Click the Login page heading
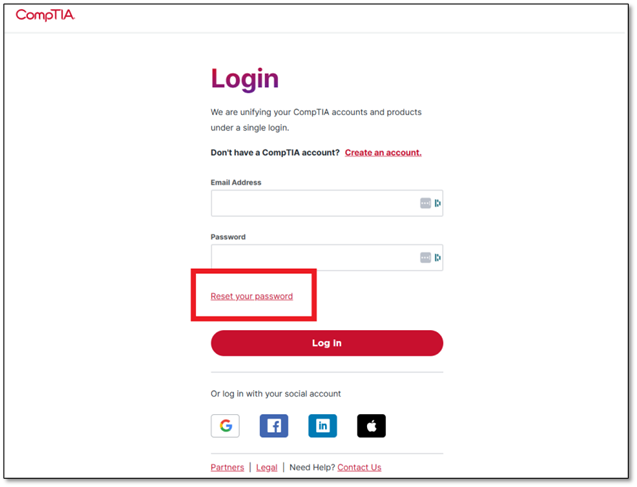This screenshot has width=637, height=487. click(x=245, y=79)
